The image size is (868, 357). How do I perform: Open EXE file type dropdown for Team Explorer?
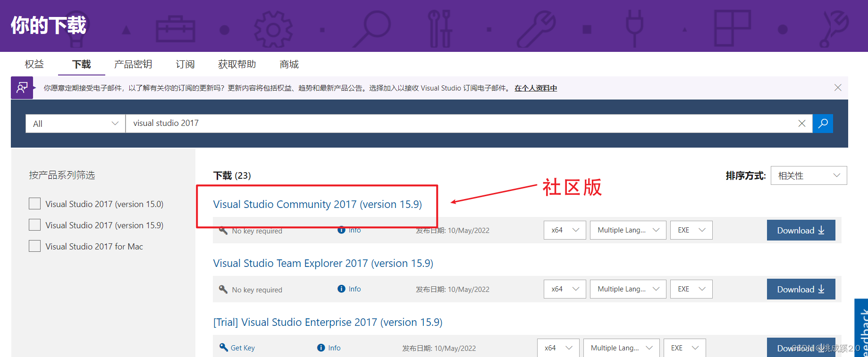(x=691, y=289)
